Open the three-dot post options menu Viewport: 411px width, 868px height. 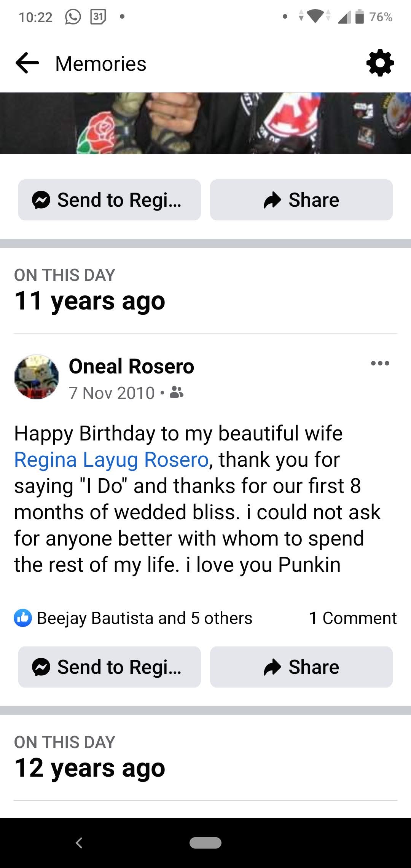(x=380, y=363)
